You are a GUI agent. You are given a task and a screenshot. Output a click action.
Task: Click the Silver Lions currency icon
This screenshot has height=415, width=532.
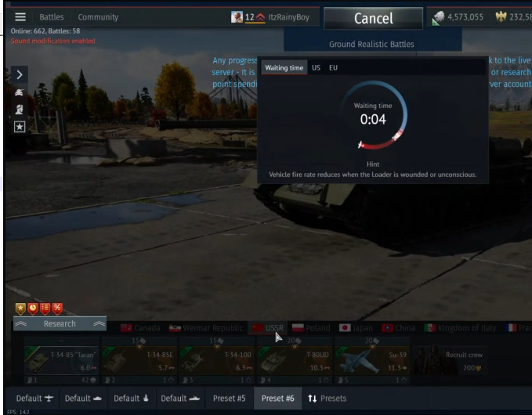(x=438, y=17)
